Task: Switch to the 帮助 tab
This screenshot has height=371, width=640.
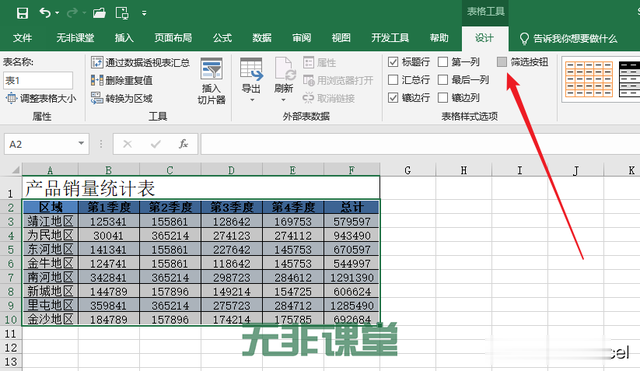Action: pos(439,38)
